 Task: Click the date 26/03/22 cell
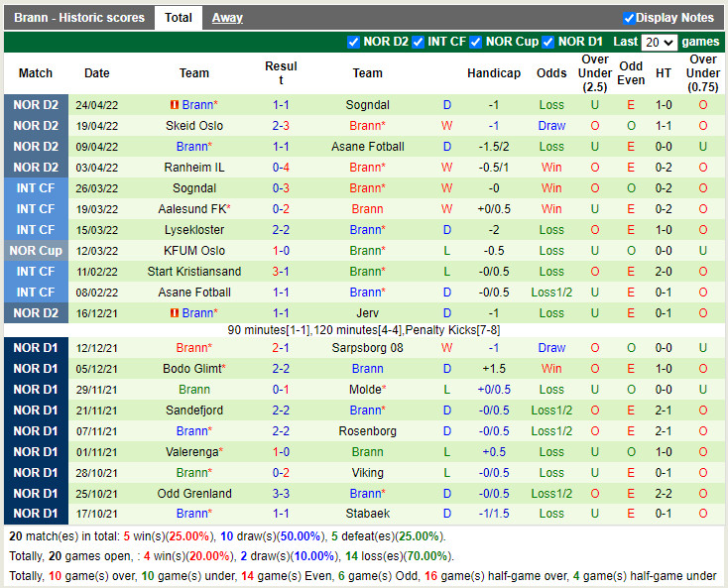click(x=96, y=188)
